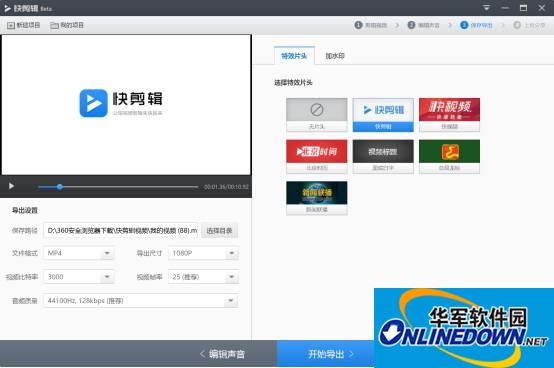Go to step 1 剪辑视频
This screenshot has width=554, height=368.
(x=371, y=25)
